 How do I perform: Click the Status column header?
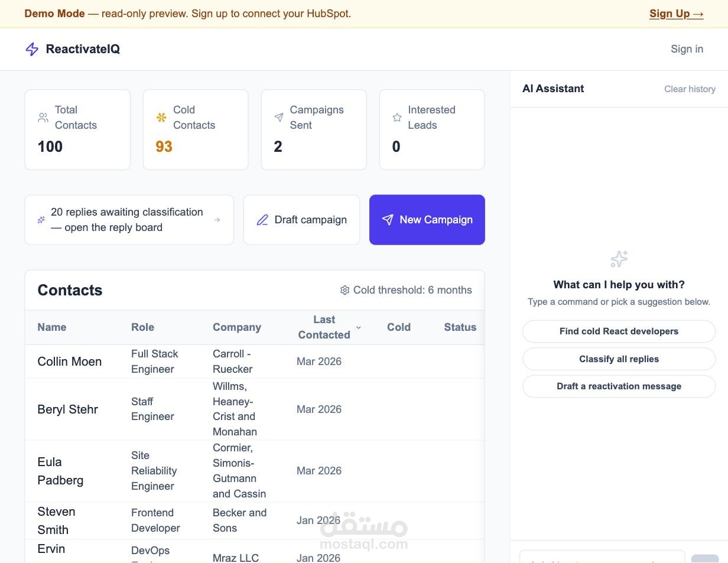460,327
